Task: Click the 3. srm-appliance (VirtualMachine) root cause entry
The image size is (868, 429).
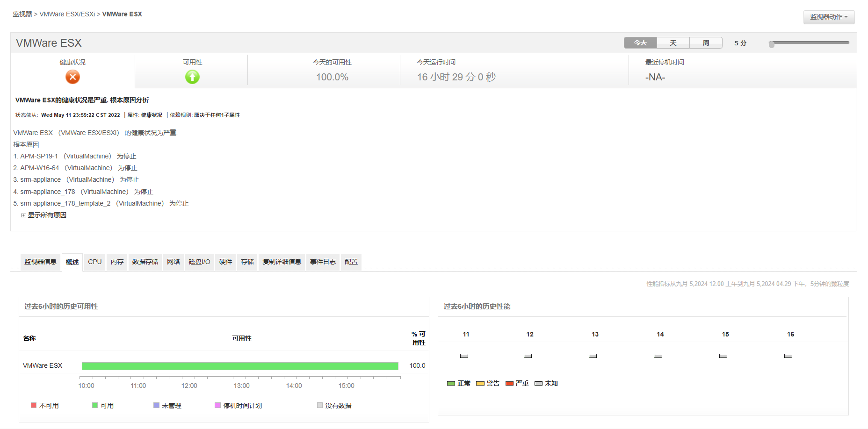Action: [76, 179]
